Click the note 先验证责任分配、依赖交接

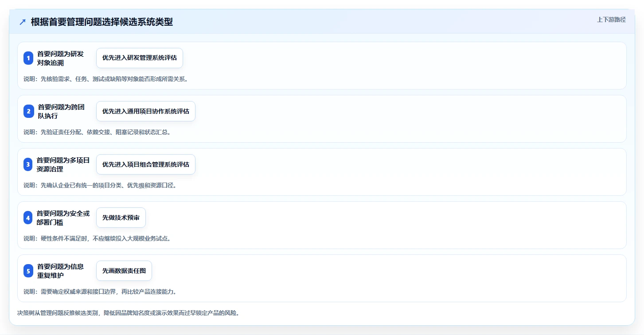coord(97,132)
